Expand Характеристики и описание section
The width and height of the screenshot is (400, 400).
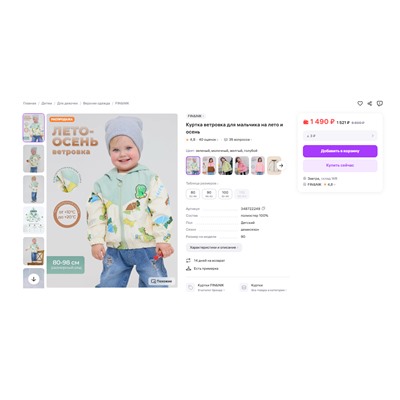(x=213, y=247)
